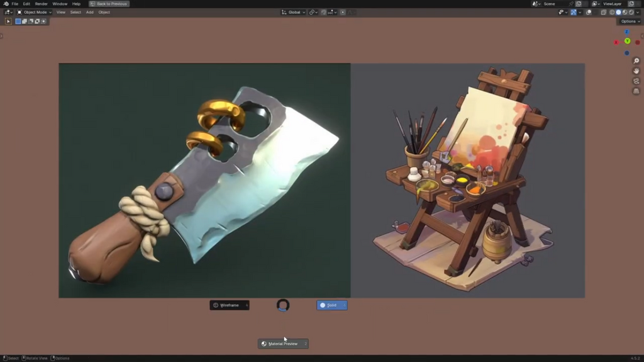Open the proportional editing falloff dropdown

tap(351, 13)
